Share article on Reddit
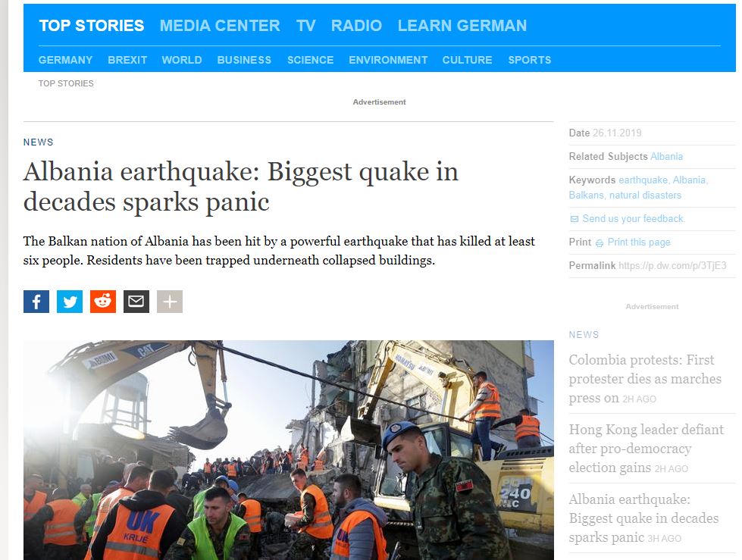This screenshot has width=742, height=560. [103, 302]
